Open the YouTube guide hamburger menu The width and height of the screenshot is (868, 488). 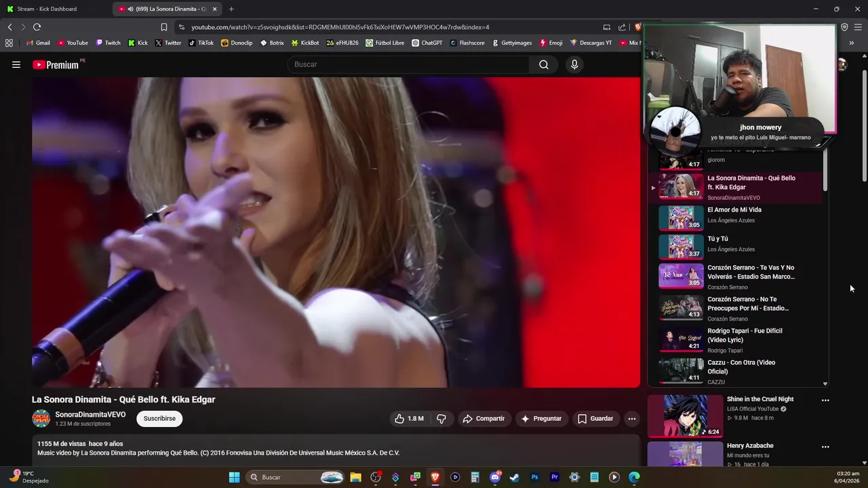(16, 64)
